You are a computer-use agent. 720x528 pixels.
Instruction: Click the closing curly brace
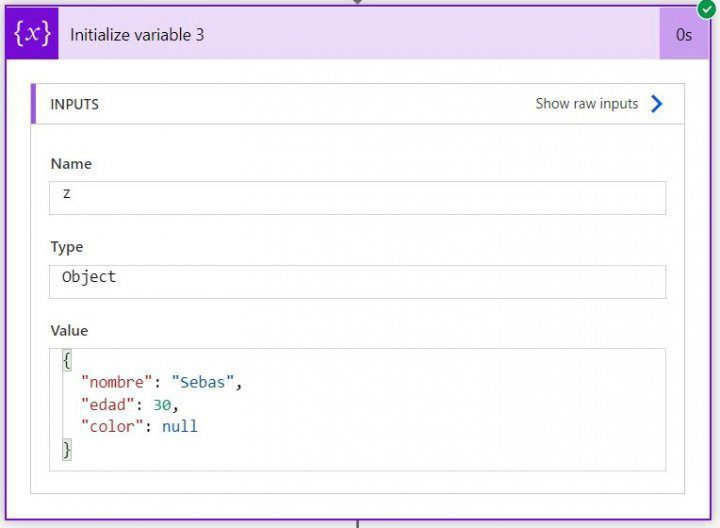point(67,449)
